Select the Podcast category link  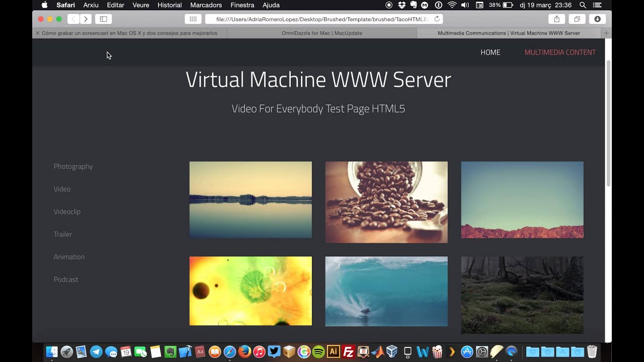pyautogui.click(x=66, y=280)
